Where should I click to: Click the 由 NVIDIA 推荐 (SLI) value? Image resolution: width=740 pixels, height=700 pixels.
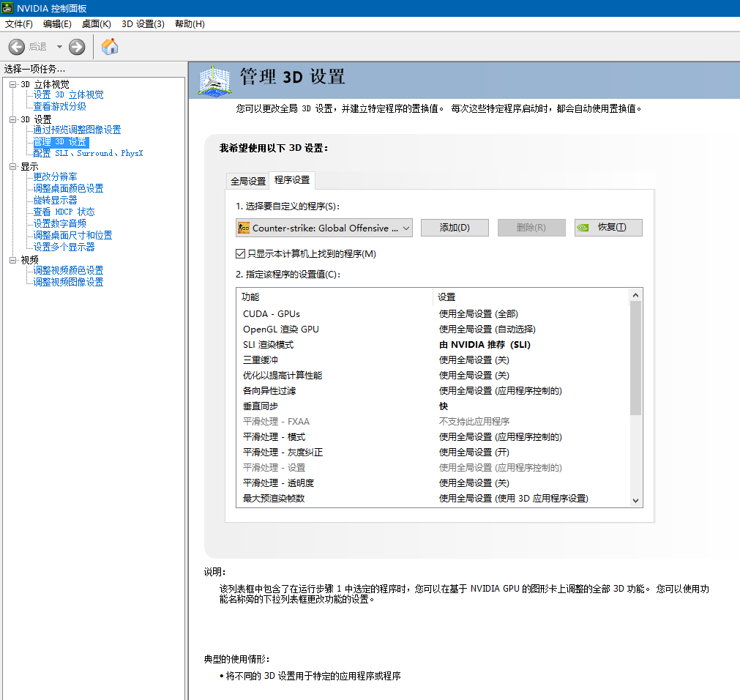coord(485,345)
